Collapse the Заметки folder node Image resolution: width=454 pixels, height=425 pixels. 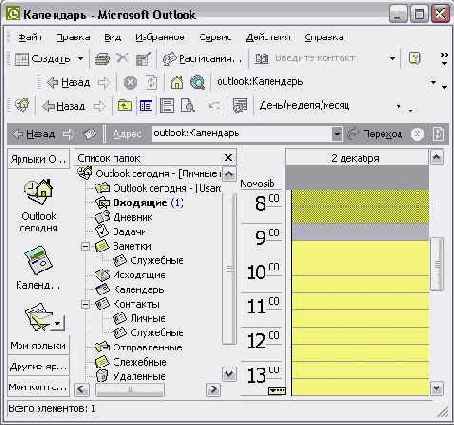(86, 246)
